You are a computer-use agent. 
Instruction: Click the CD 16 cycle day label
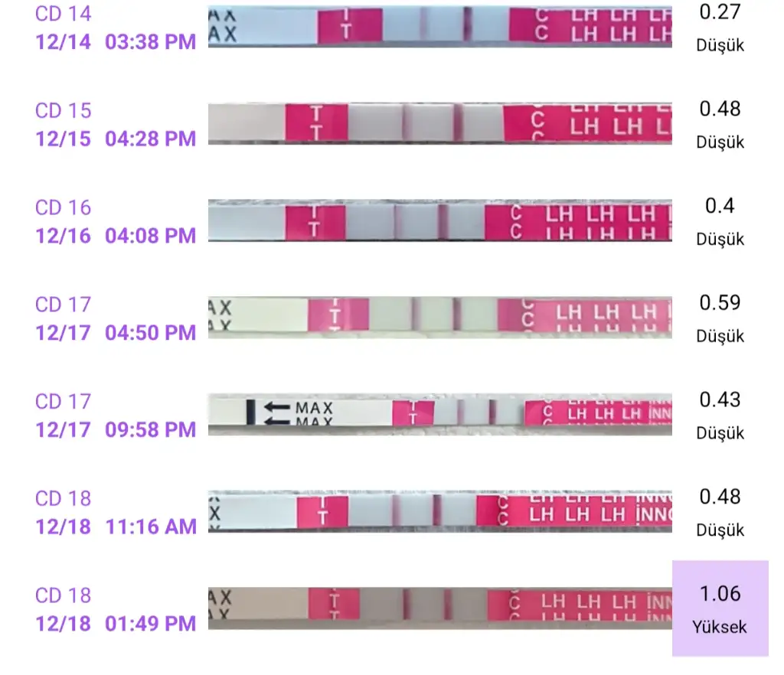[63, 208]
